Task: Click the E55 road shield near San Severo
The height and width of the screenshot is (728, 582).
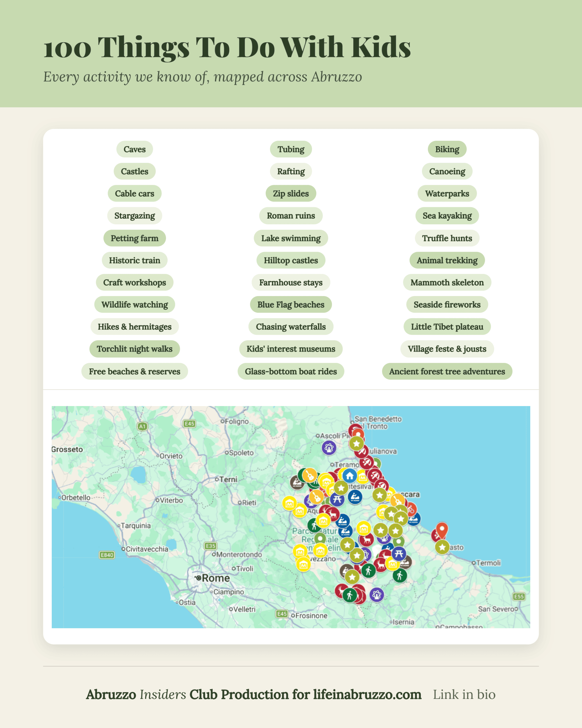Action: tap(519, 596)
